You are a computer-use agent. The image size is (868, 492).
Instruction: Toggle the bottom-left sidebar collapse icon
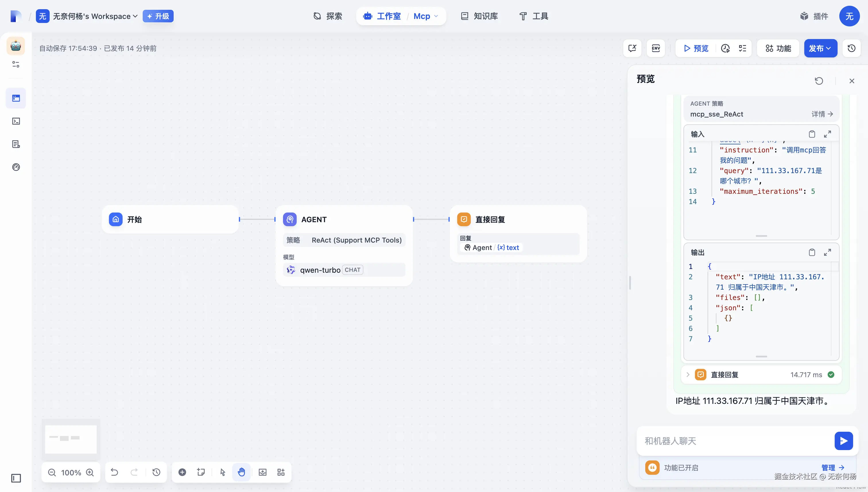click(16, 478)
